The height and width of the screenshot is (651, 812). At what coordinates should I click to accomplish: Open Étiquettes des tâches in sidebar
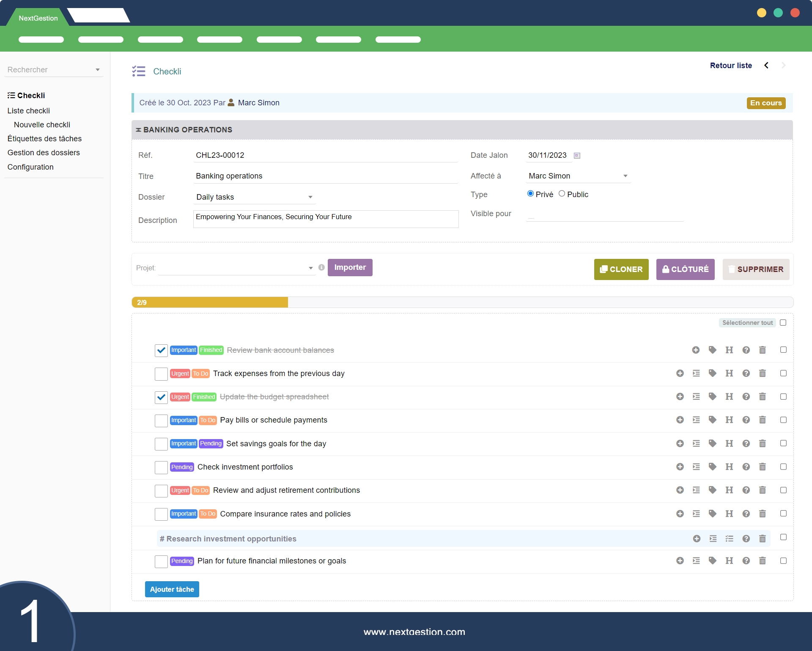(x=44, y=139)
